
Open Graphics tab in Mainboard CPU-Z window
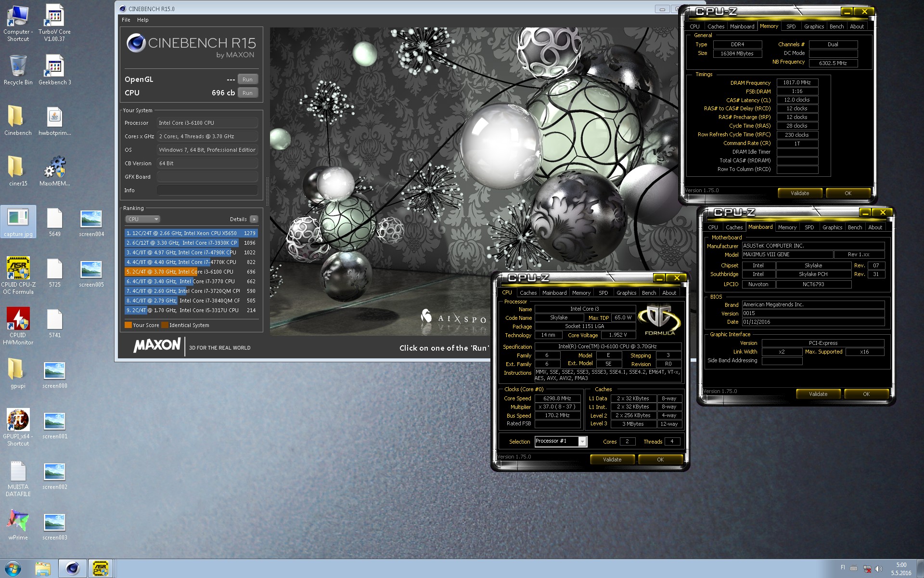(x=832, y=227)
